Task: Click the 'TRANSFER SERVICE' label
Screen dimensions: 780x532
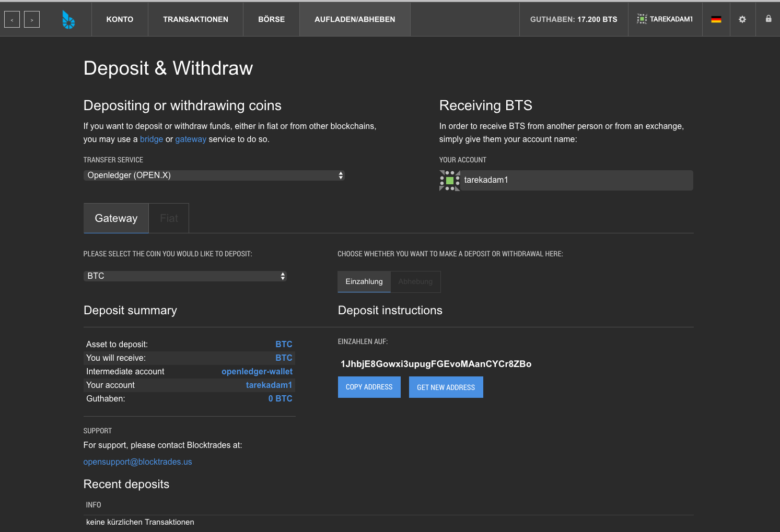Action: pyautogui.click(x=113, y=160)
